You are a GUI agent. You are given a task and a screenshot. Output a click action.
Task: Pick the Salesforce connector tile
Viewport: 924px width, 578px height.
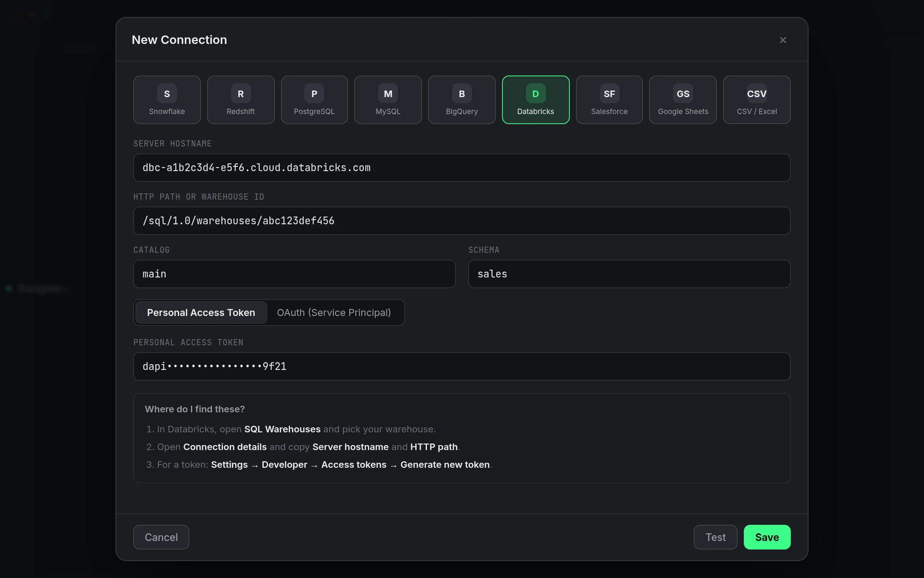(x=609, y=100)
